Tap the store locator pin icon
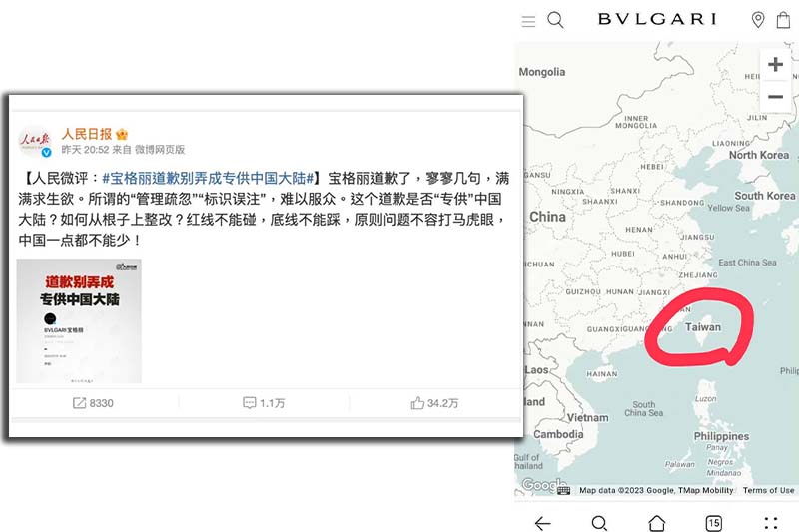Screen dimensions: 799x532 (758, 20)
